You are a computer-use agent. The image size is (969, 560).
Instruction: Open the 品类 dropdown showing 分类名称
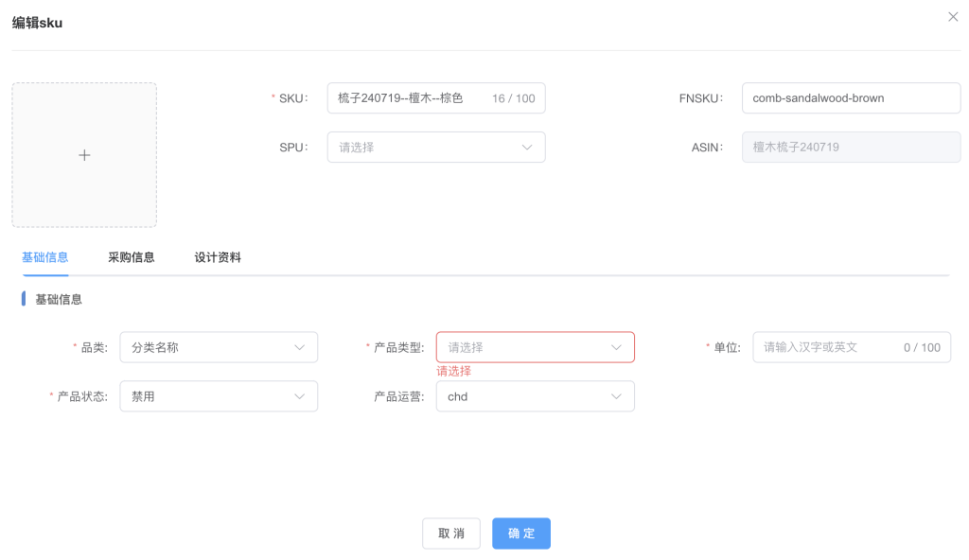click(208, 347)
